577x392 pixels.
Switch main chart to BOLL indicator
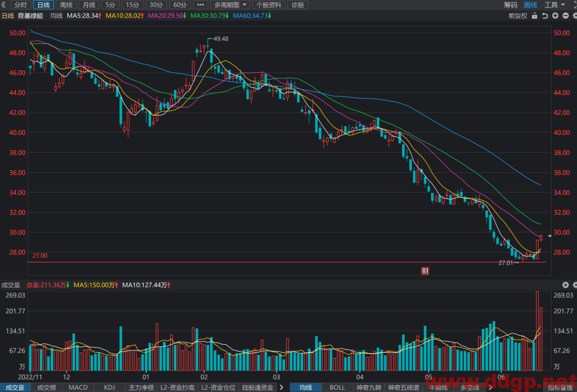[x=337, y=387]
